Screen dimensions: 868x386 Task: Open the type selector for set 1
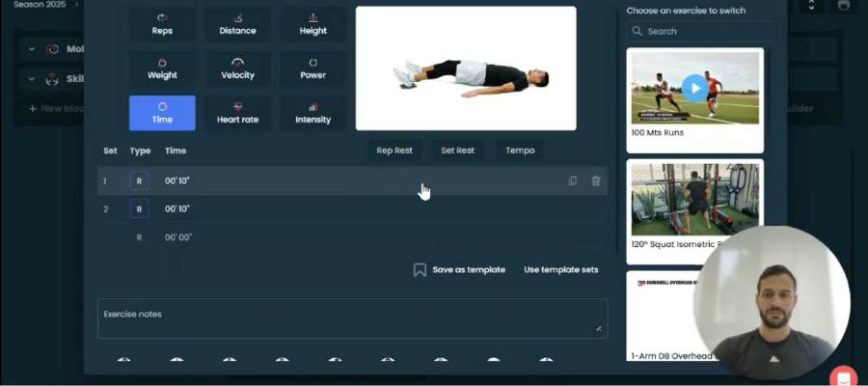point(139,180)
